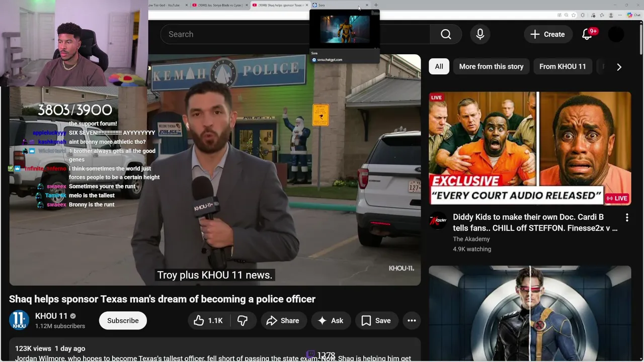Select More from this story chip
Screen dimensions: 644x362
tap(491, 66)
